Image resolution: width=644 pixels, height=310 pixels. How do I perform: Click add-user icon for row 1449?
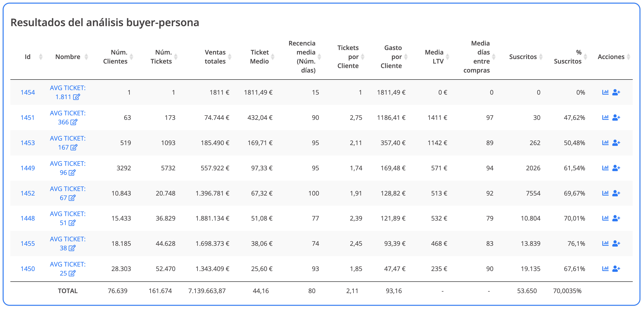click(x=616, y=168)
